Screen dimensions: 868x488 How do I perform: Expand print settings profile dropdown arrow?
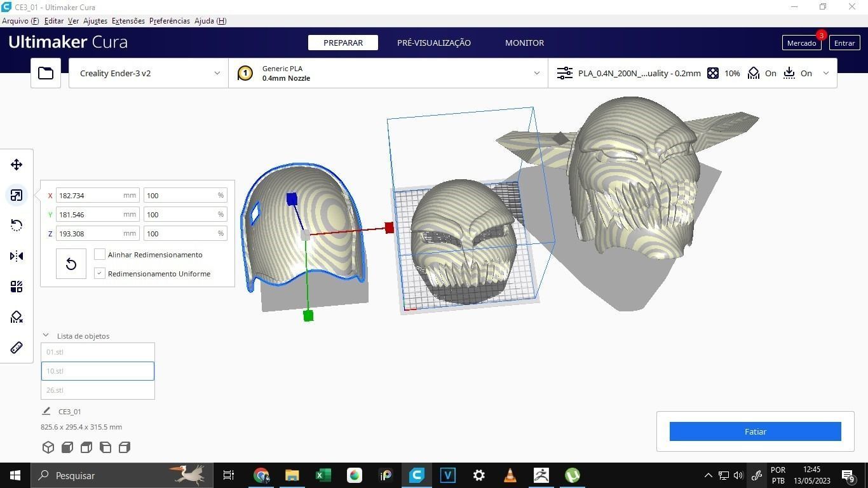[x=826, y=73]
